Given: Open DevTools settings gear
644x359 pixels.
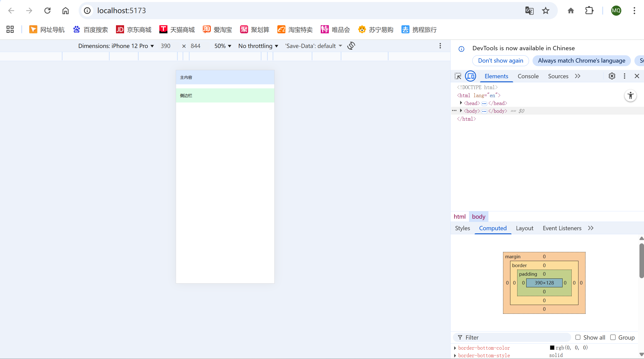Looking at the screenshot, I should (612, 76).
